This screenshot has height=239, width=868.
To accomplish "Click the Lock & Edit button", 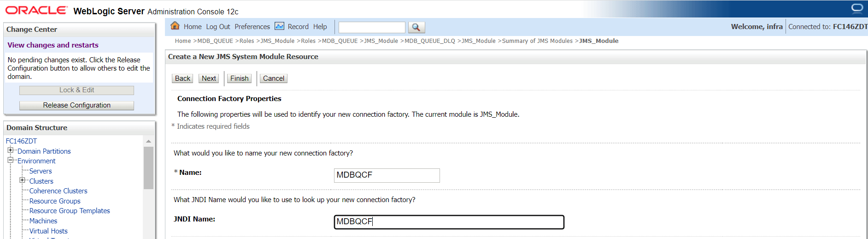I will click(x=76, y=90).
